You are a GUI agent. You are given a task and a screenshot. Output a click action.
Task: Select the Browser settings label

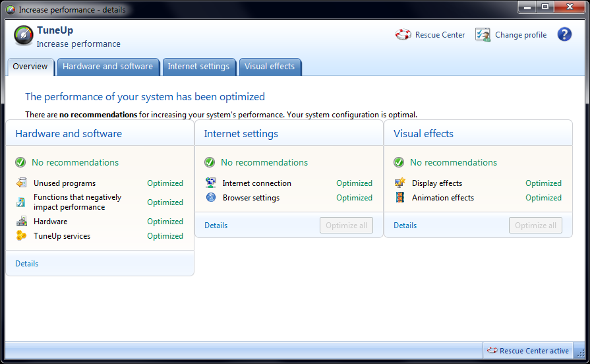(x=251, y=198)
